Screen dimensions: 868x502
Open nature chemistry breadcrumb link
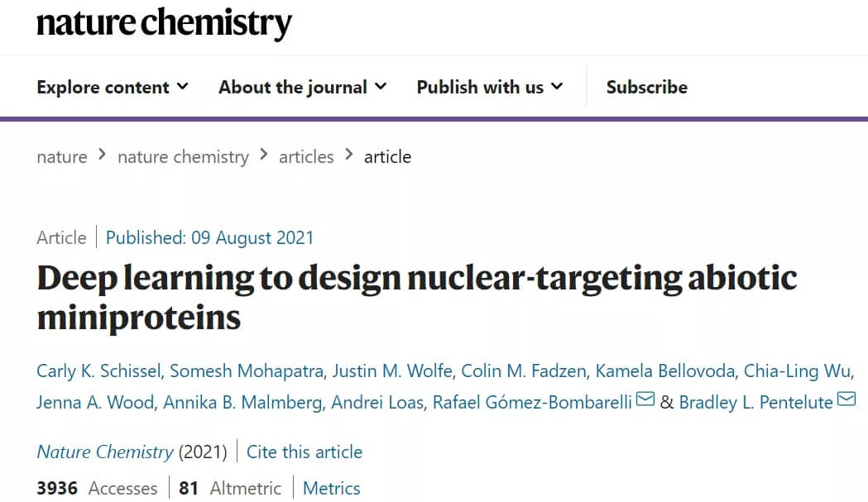pyautogui.click(x=183, y=157)
